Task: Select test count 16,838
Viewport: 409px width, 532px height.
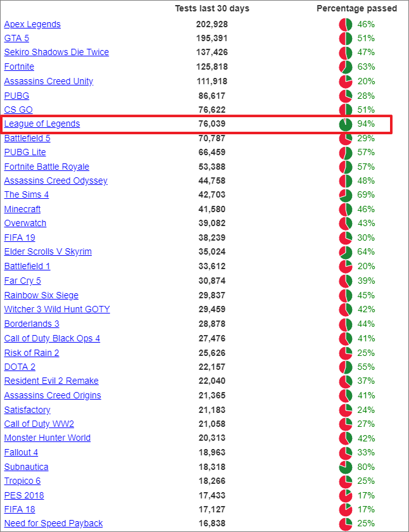Action: (212, 524)
